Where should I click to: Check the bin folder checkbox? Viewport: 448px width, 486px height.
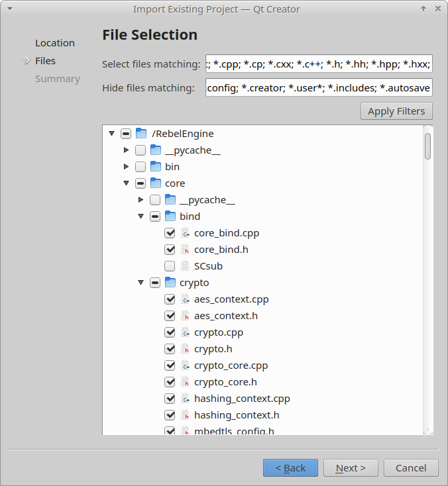point(140,167)
